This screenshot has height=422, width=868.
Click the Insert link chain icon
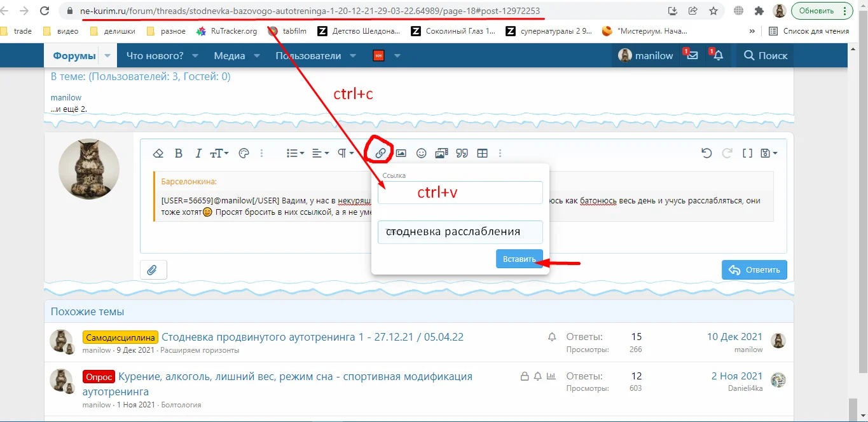point(380,153)
